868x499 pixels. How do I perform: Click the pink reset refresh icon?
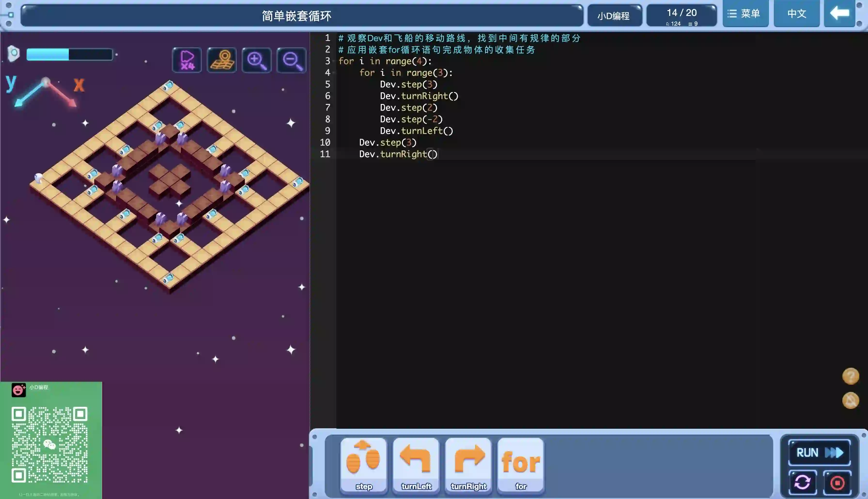802,482
